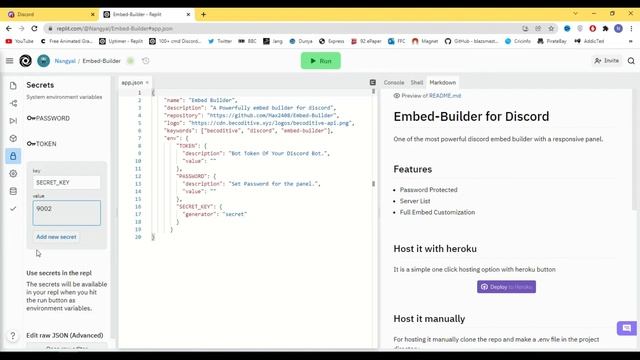Viewport: 640px width, 360px height.
Task: Click the share page icon in address bar
Action: 538,28
